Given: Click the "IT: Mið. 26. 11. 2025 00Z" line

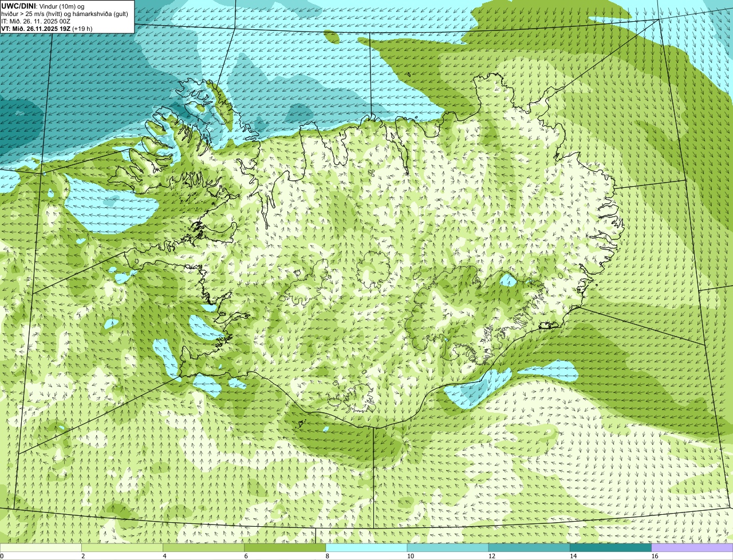Looking at the screenshot, I should (x=36, y=21).
